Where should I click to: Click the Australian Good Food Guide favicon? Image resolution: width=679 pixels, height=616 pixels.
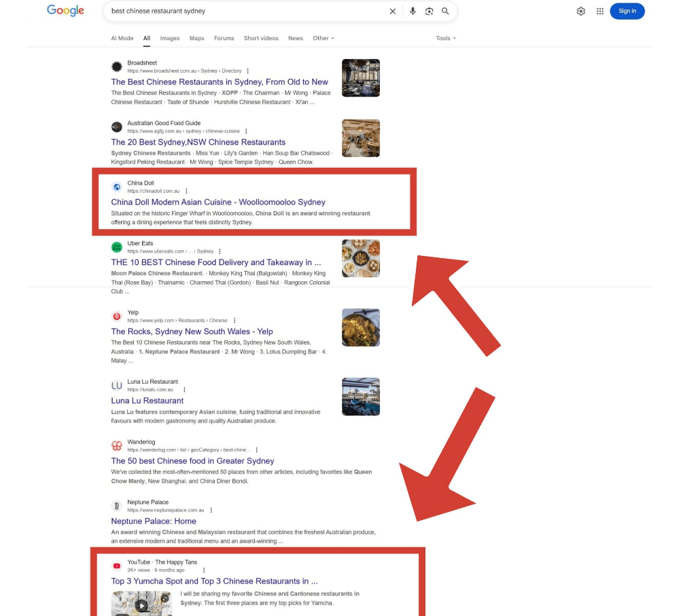coord(116,127)
